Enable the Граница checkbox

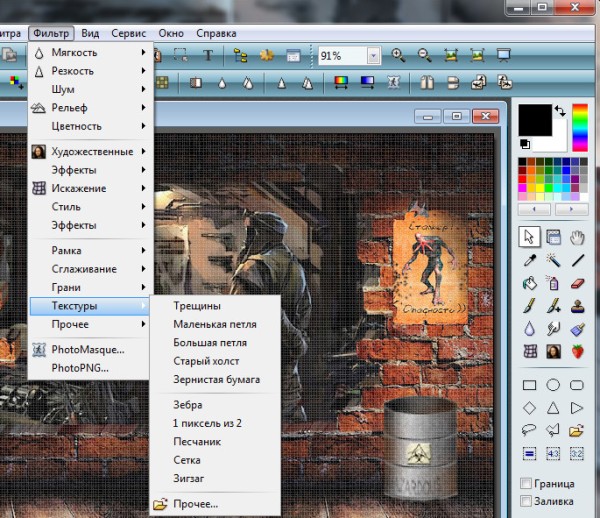(x=528, y=483)
